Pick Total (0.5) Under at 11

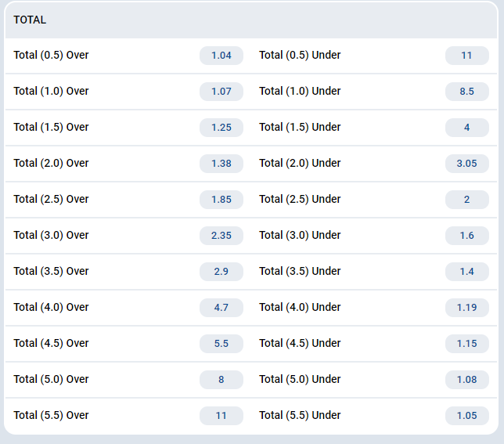[466, 56]
